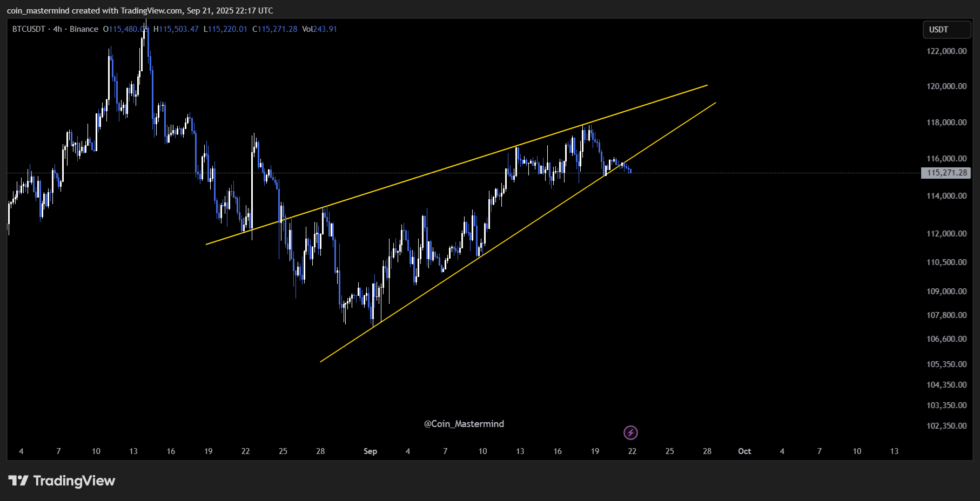Select the upper yellow trend line

(x=457, y=165)
